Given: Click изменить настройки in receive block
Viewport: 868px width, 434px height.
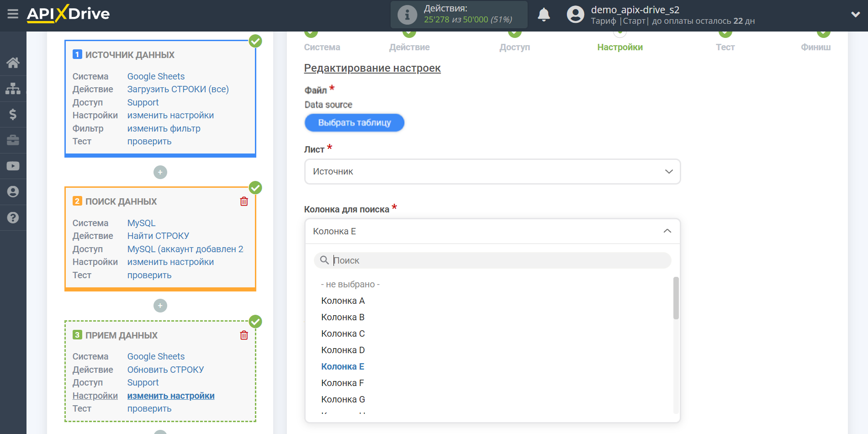Looking at the screenshot, I should coord(171,396).
